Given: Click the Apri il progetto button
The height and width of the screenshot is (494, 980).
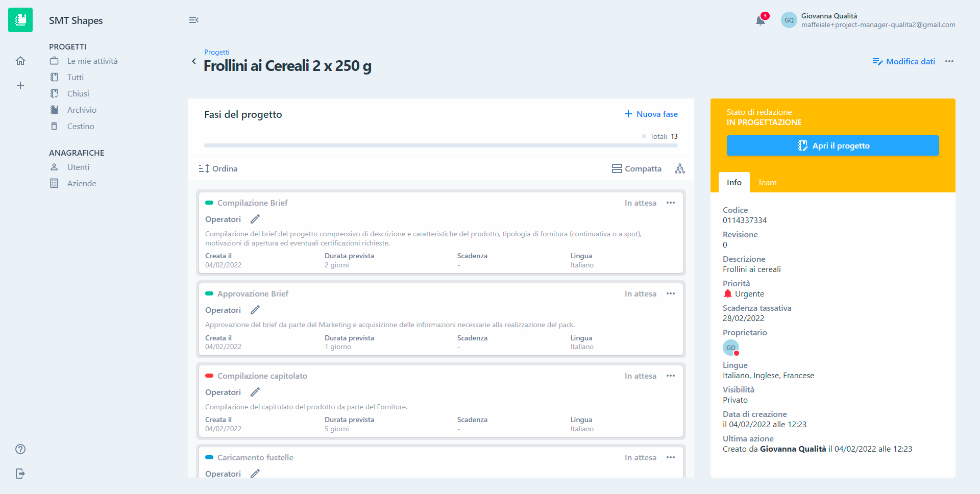Looking at the screenshot, I should click(x=833, y=145).
